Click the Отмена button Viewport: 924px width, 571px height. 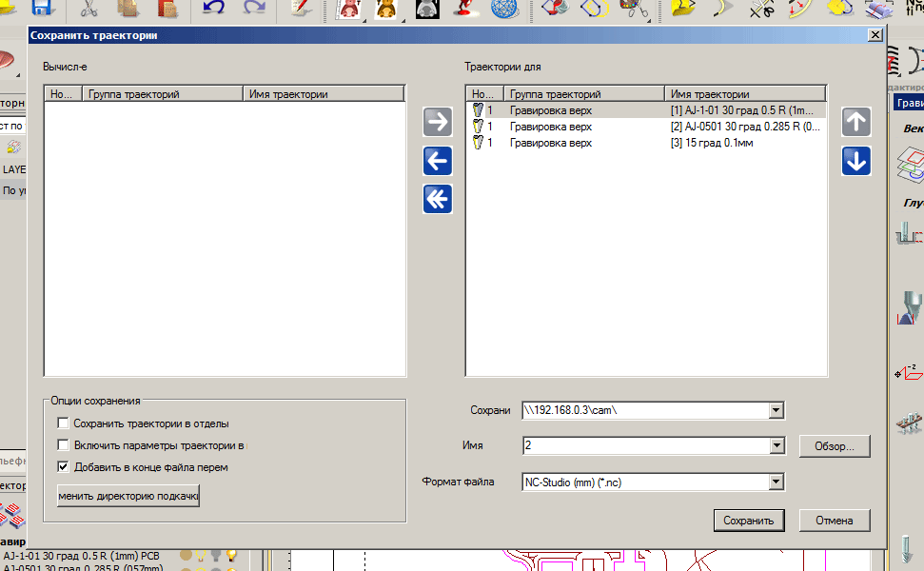(834, 521)
